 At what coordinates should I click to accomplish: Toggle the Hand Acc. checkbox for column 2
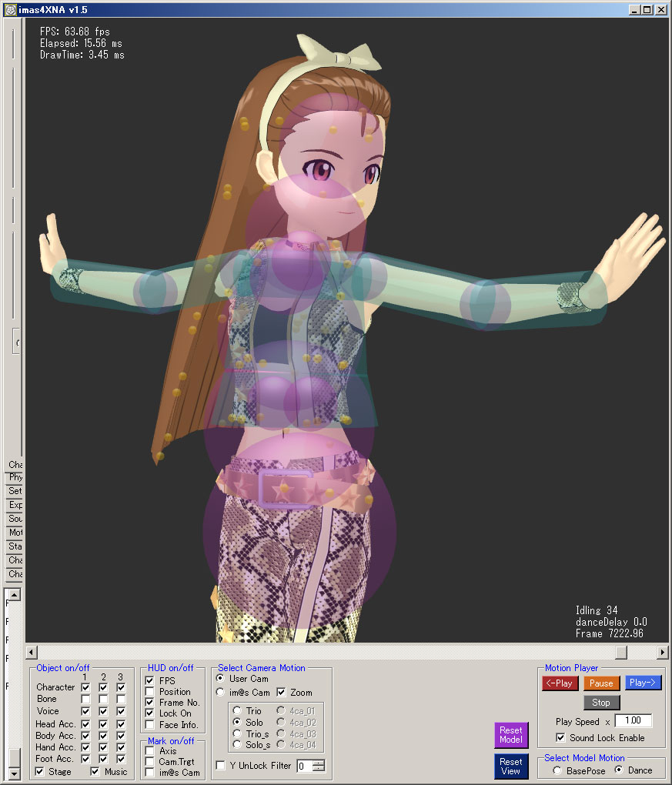[x=103, y=747]
